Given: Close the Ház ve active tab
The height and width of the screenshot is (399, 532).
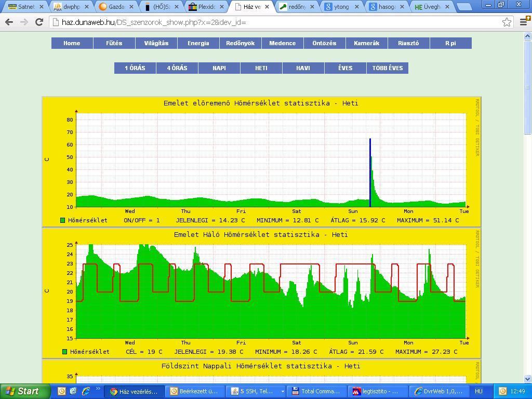Looking at the screenshot, I should pos(267,7).
